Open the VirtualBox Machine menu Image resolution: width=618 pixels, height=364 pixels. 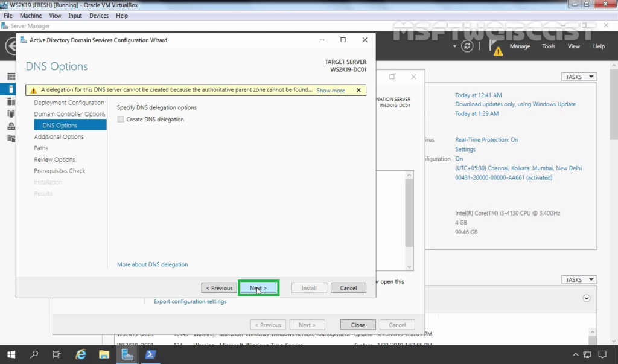click(31, 15)
